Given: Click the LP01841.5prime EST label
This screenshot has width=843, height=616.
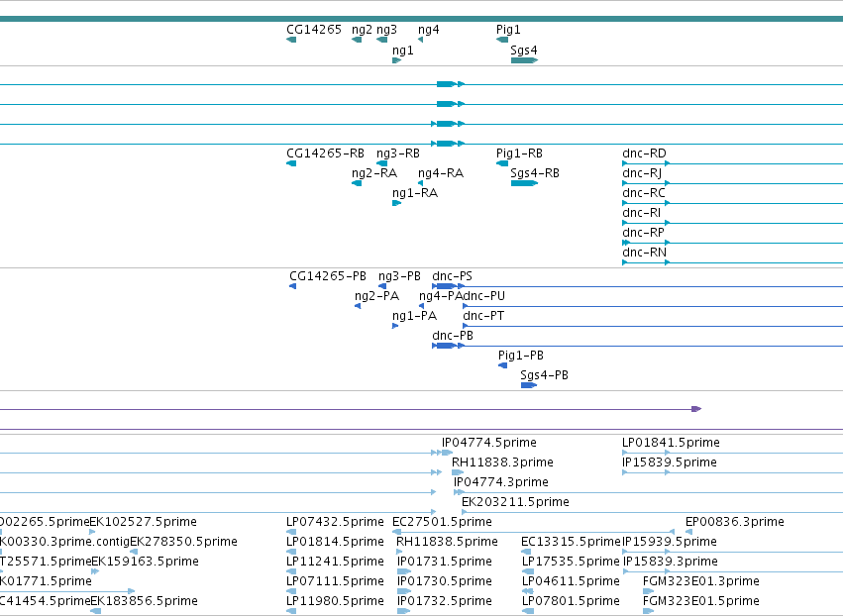Looking at the screenshot, I should (x=671, y=443).
